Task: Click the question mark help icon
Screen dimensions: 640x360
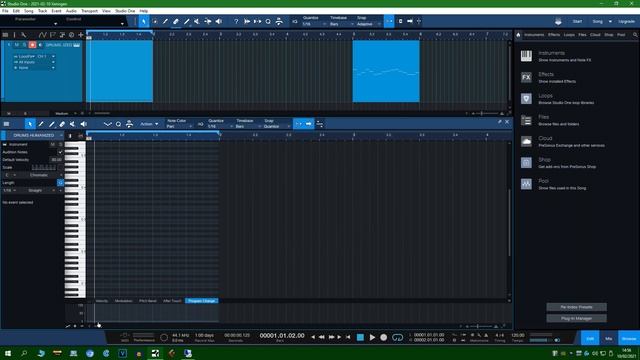Action: (x=236, y=21)
